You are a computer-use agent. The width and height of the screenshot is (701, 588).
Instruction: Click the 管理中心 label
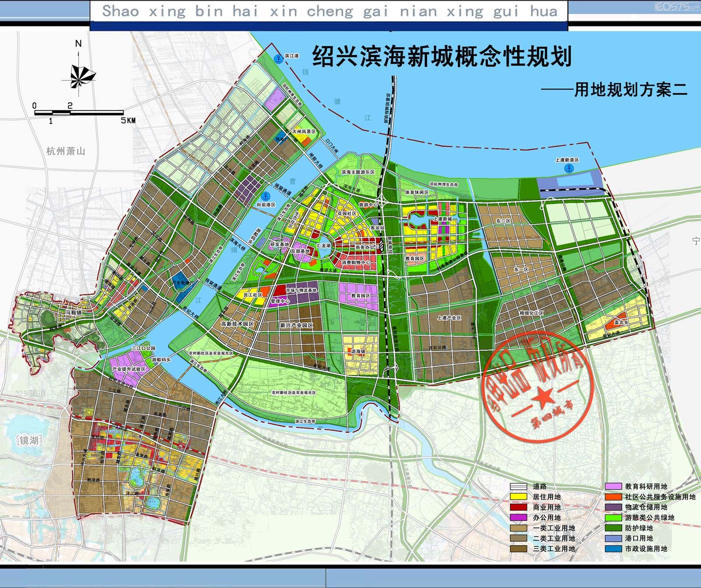pyautogui.click(x=280, y=301)
